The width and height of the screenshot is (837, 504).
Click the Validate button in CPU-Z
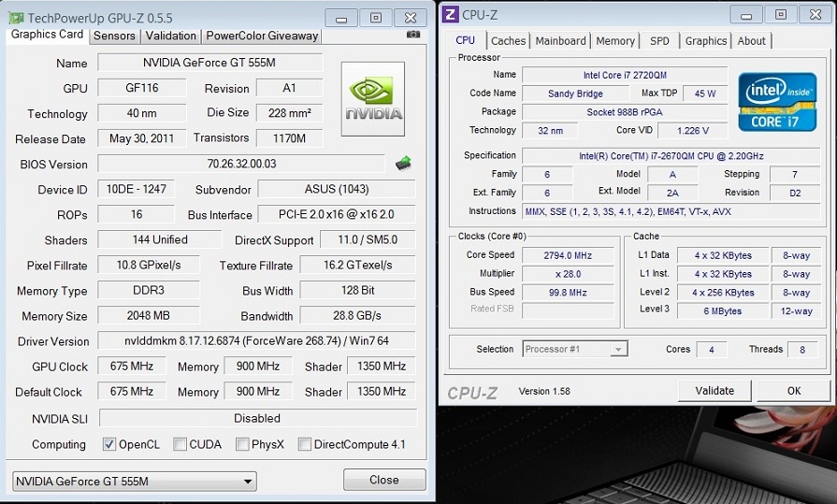click(714, 391)
